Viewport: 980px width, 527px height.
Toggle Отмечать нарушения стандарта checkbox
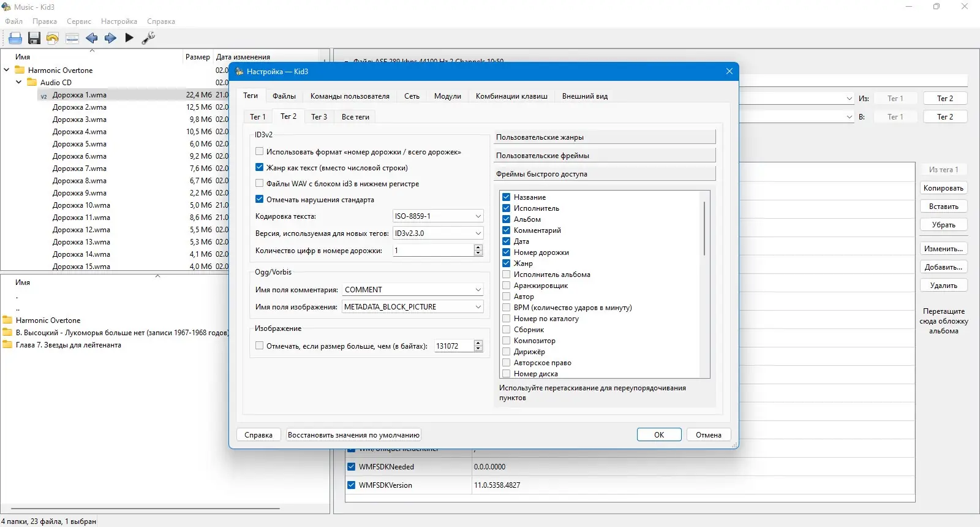[260, 199]
